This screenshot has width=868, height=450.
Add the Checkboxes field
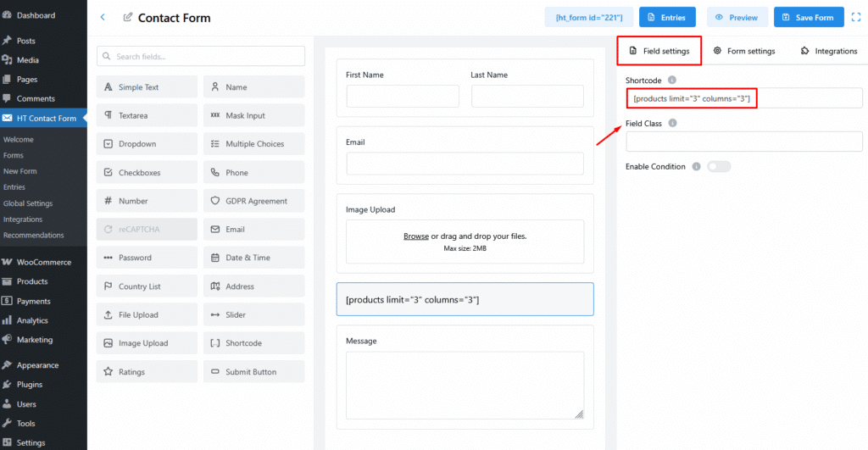pos(147,173)
